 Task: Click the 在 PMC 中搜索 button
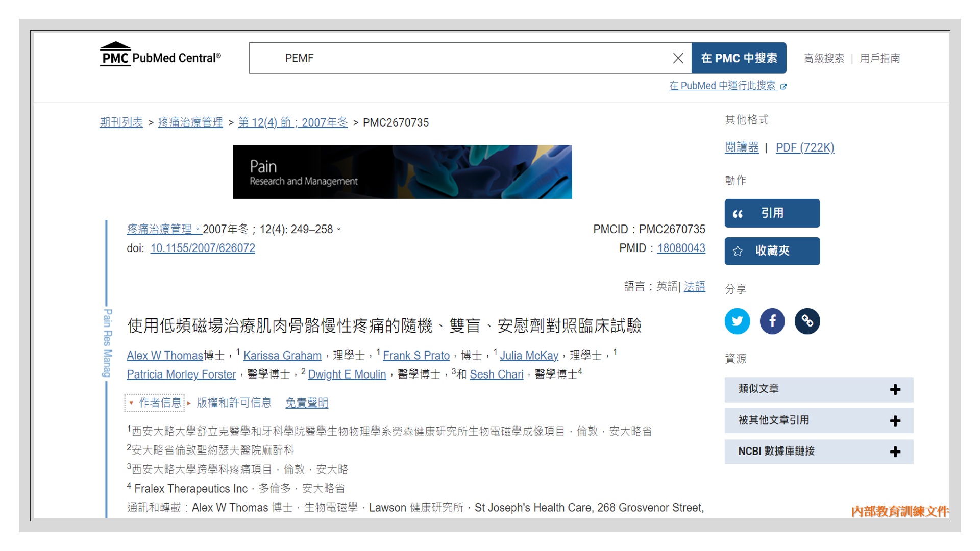click(739, 58)
